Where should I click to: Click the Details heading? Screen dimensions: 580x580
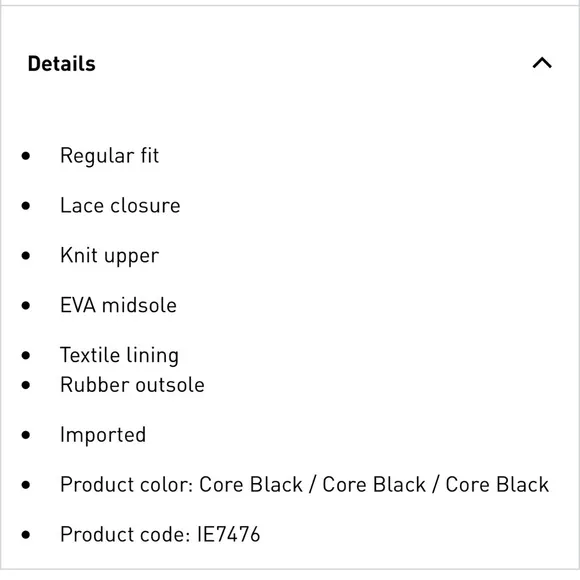click(62, 64)
